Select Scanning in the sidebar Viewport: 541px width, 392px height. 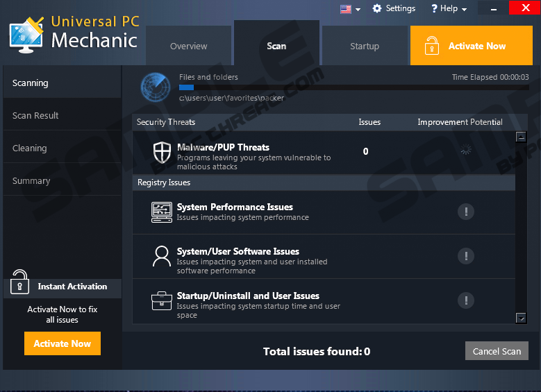[62, 83]
